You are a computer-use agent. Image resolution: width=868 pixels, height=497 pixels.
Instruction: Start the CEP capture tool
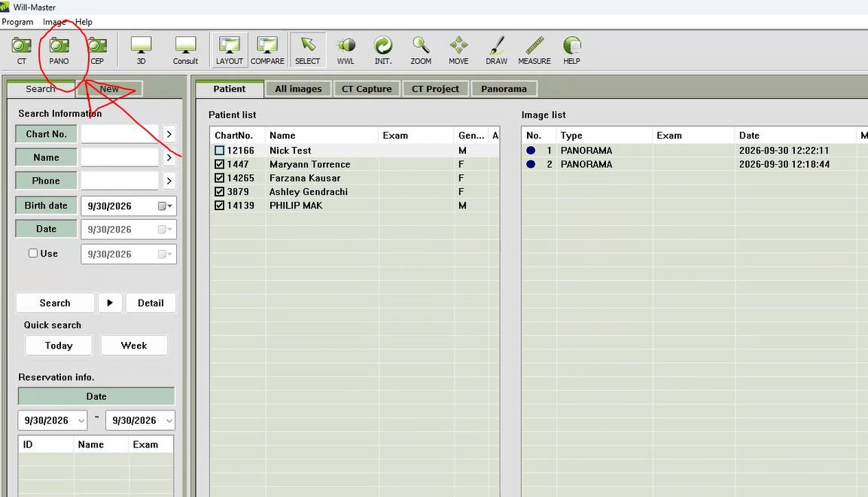[x=97, y=50]
